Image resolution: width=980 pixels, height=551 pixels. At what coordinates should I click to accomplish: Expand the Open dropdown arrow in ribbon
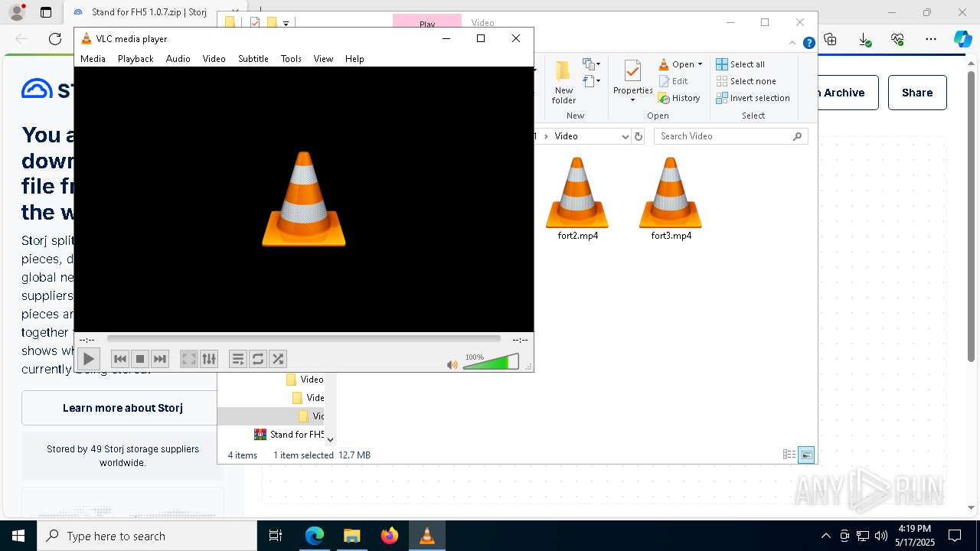click(x=700, y=64)
